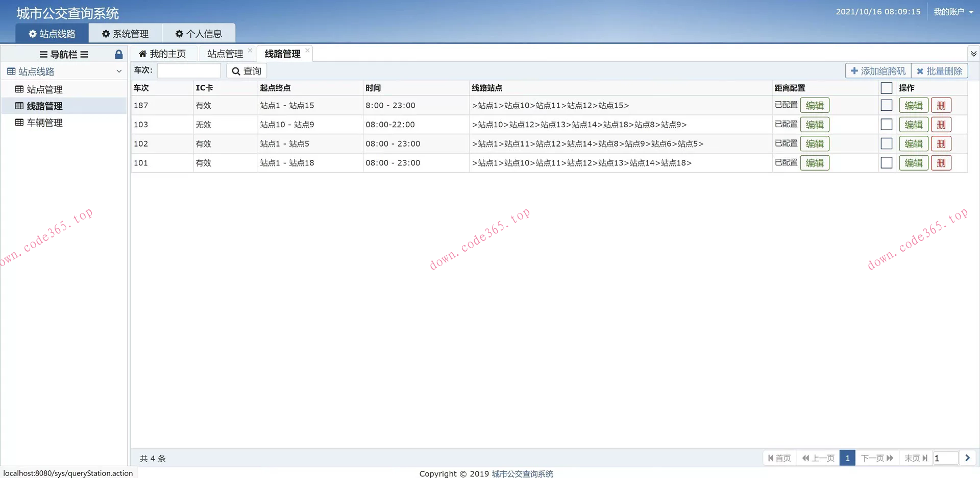The image size is (980, 478).
Task: Close the 站点管理 tab
Action: [250, 50]
